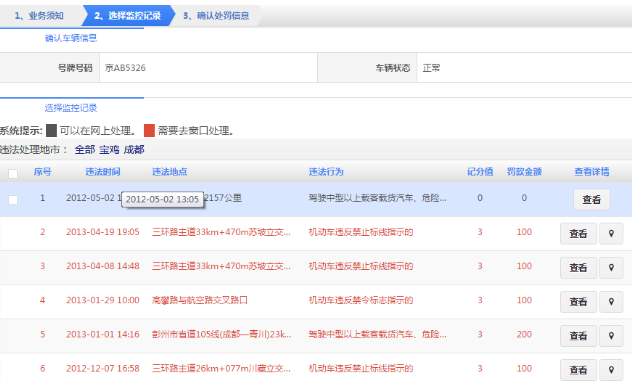The height and width of the screenshot is (383, 632).
Task: Click the fine amount 200 in row 5
Action: coord(524,334)
